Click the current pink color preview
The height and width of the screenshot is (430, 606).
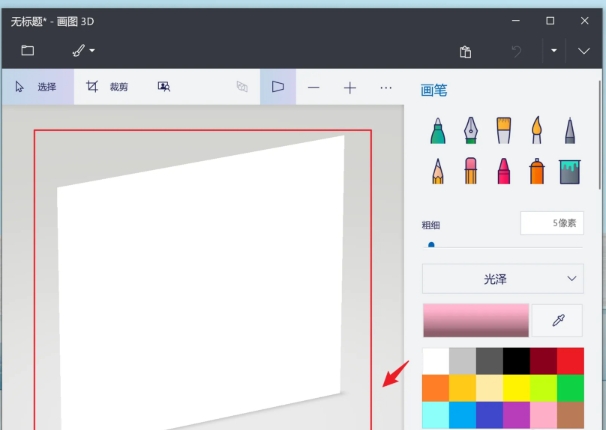(x=476, y=320)
